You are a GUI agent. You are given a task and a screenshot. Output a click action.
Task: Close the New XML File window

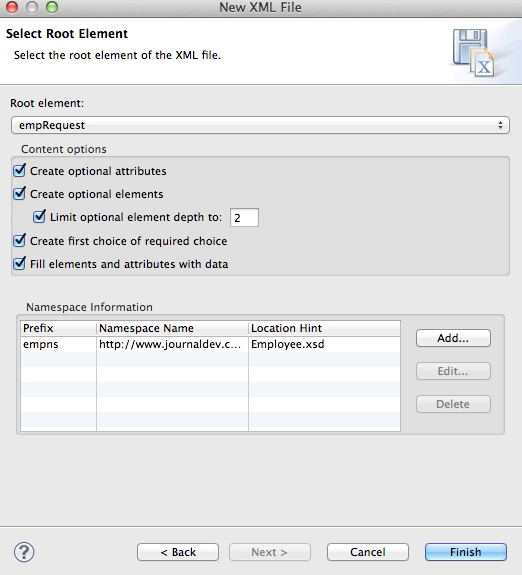pos(12,7)
